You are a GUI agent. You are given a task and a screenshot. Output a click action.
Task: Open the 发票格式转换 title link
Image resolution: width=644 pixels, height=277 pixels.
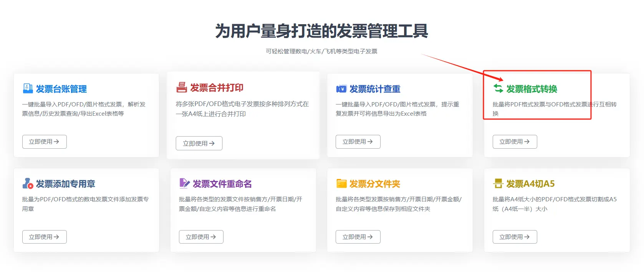point(531,89)
